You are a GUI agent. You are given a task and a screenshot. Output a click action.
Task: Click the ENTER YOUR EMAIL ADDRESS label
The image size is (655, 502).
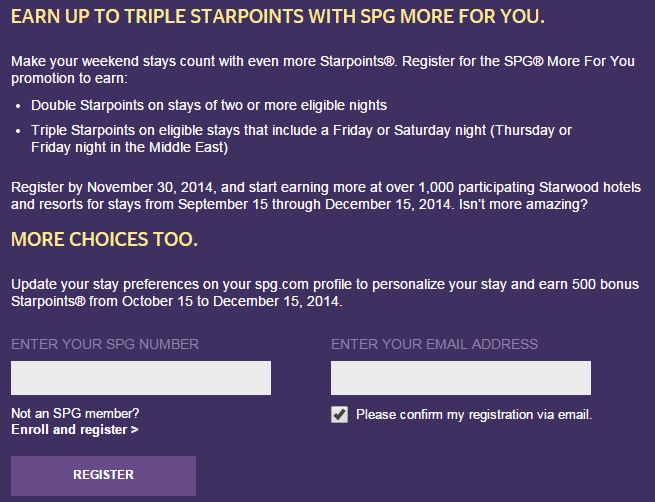pyautogui.click(x=434, y=344)
